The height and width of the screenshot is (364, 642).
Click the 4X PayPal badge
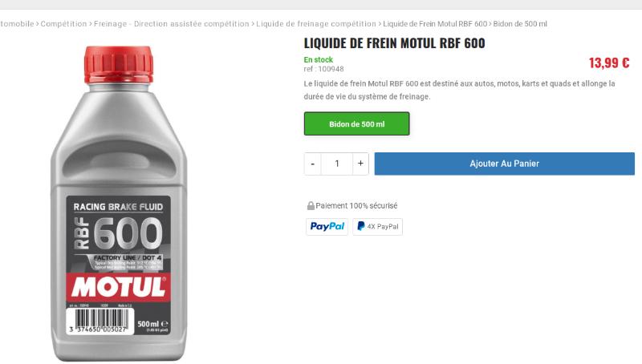click(377, 227)
